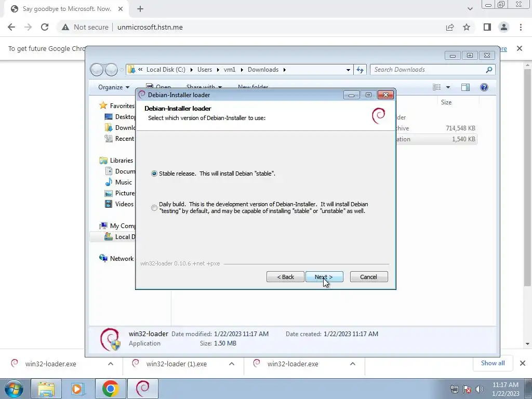
Task: Toggle the Explorer preview pane
Action: coord(465,87)
